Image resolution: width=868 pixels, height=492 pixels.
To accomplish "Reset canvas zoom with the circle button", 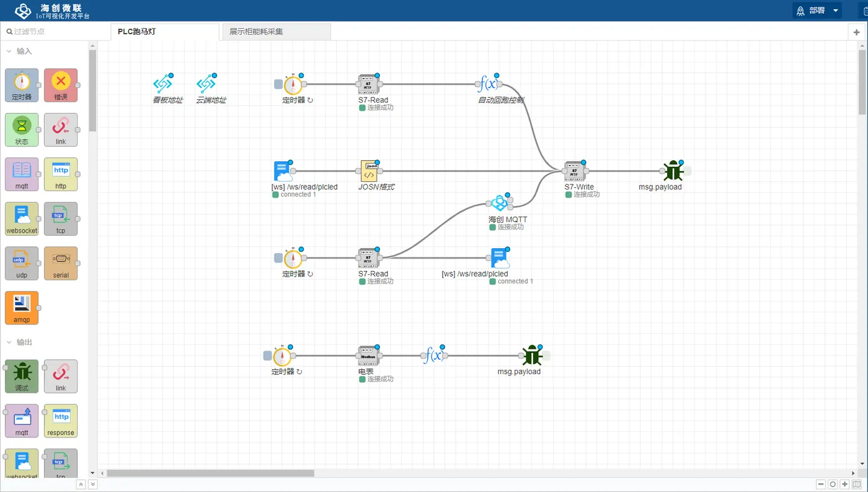I will [x=833, y=485].
